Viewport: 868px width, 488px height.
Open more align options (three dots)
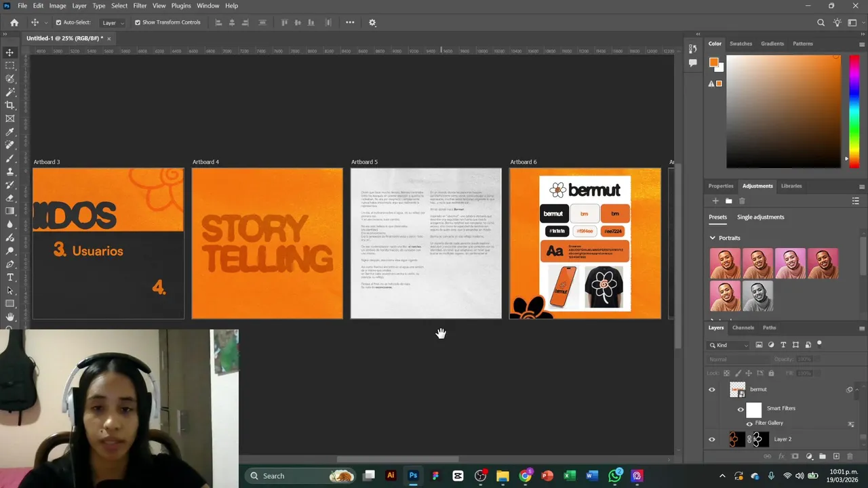point(350,22)
